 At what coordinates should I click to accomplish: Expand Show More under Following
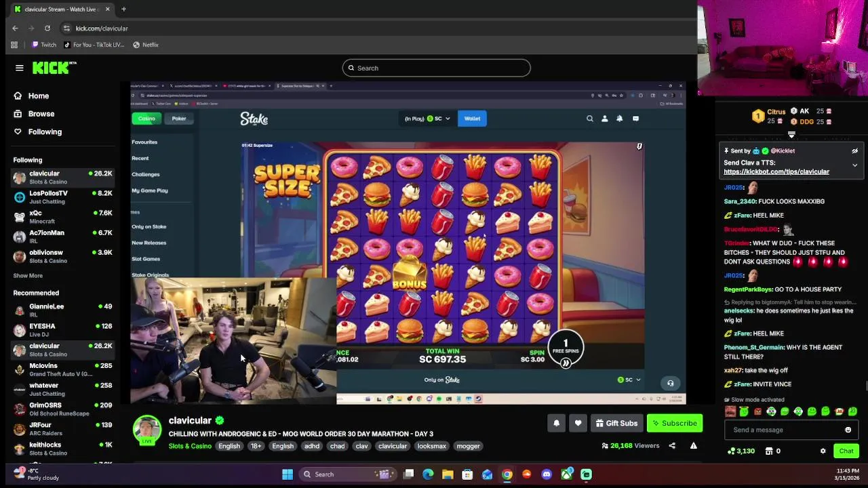click(x=28, y=276)
